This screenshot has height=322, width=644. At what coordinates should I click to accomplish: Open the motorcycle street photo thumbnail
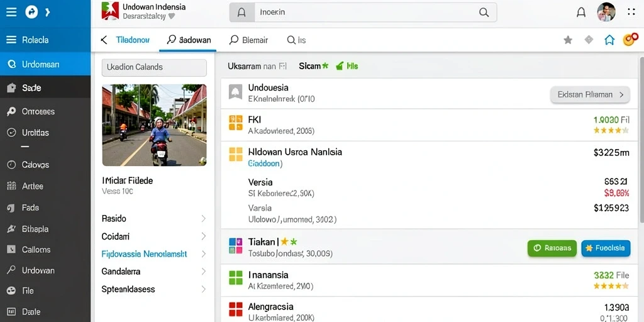click(x=154, y=125)
